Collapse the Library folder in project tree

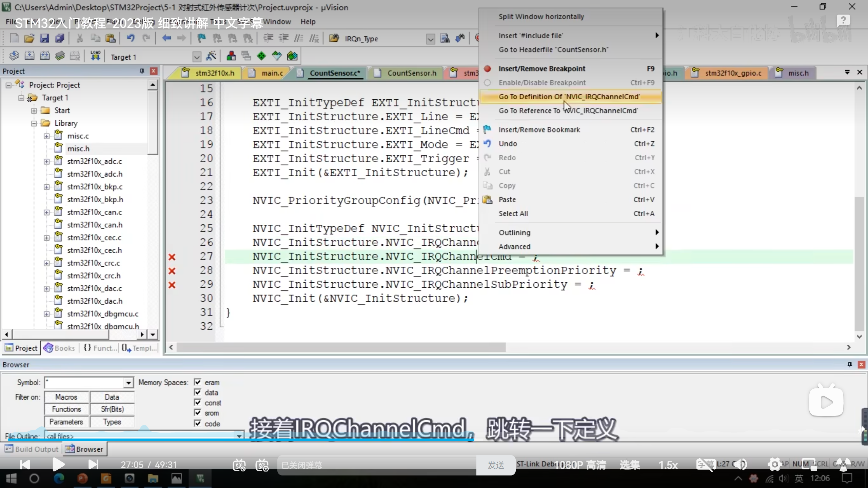pos(34,123)
